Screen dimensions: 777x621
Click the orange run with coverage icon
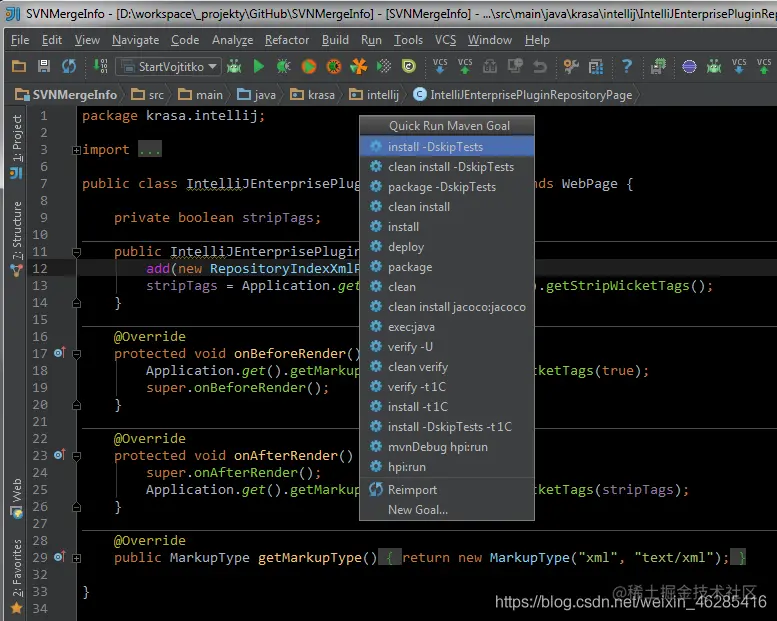click(309, 66)
